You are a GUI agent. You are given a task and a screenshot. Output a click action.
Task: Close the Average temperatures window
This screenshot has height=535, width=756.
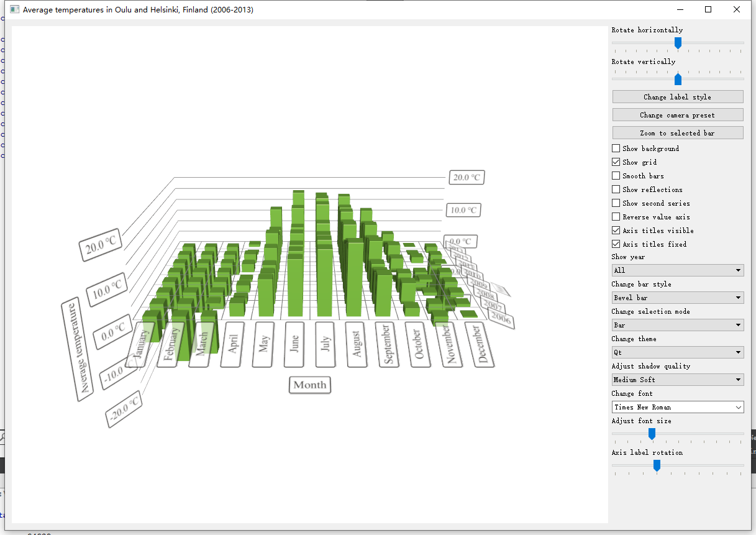pos(737,9)
